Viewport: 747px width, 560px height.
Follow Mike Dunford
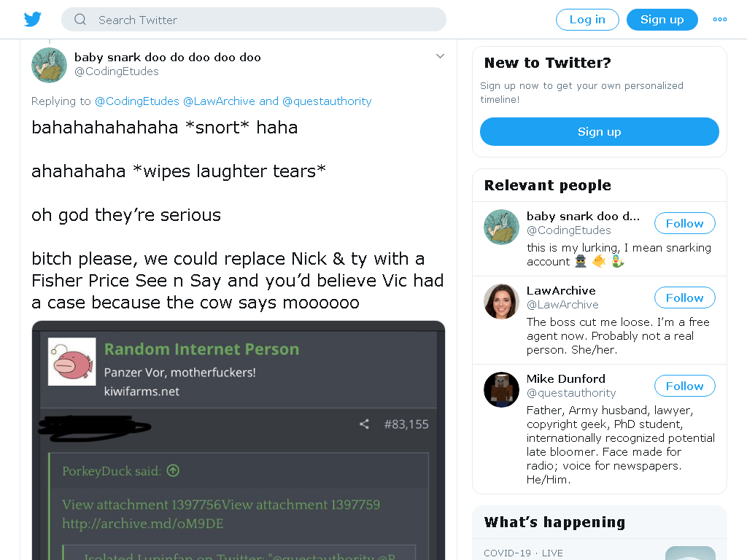pyautogui.click(x=684, y=386)
